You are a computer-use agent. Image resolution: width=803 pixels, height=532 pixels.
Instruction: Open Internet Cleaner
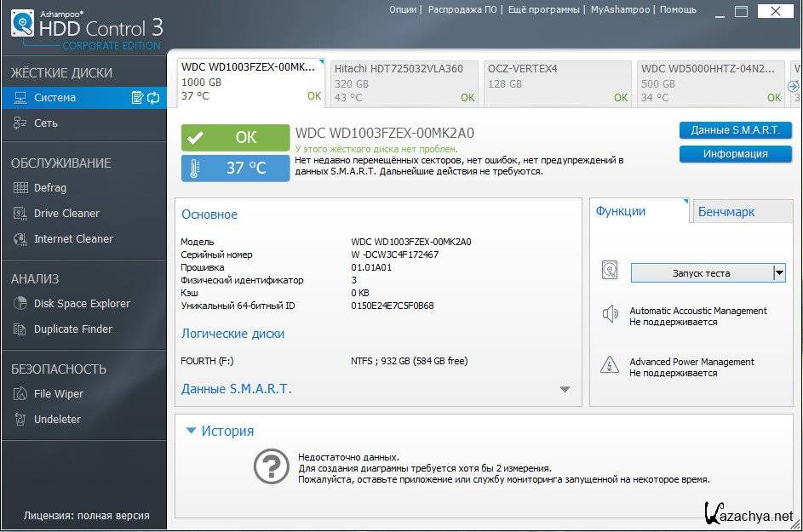[72, 239]
